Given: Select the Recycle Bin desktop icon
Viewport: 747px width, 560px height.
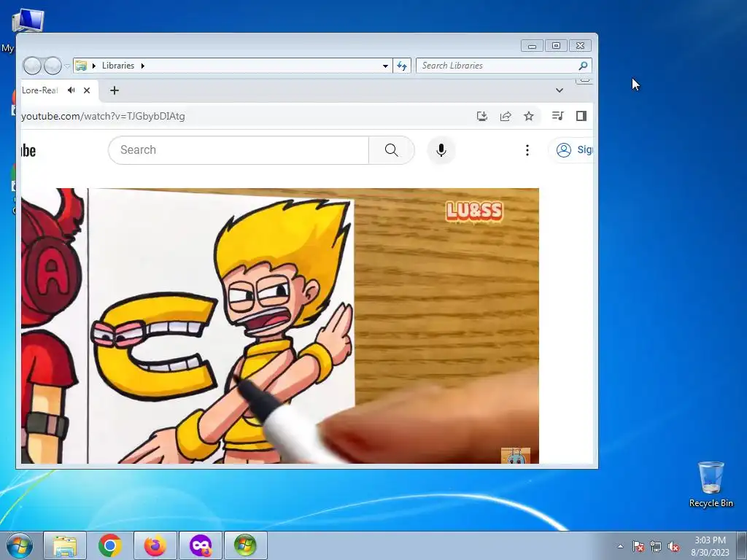Looking at the screenshot, I should 711,484.
